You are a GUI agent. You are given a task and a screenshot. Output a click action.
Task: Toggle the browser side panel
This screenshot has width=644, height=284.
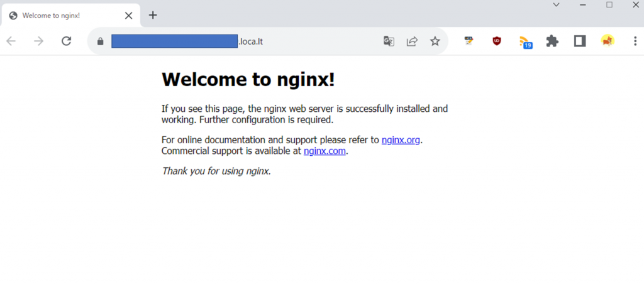point(580,41)
